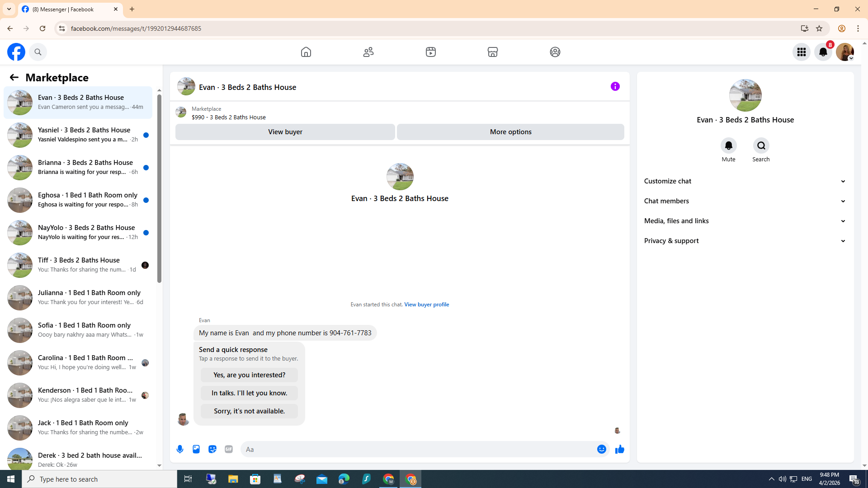Show hidden system tray icons

tap(772, 479)
